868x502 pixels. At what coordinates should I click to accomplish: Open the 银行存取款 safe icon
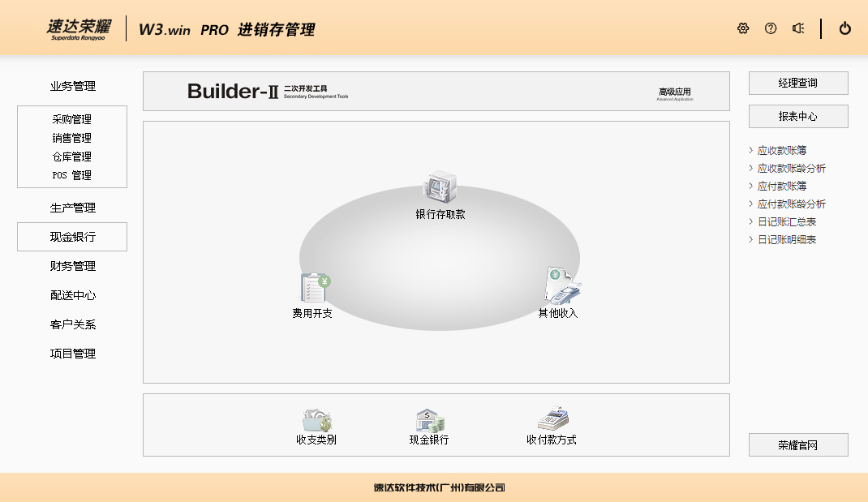point(440,188)
